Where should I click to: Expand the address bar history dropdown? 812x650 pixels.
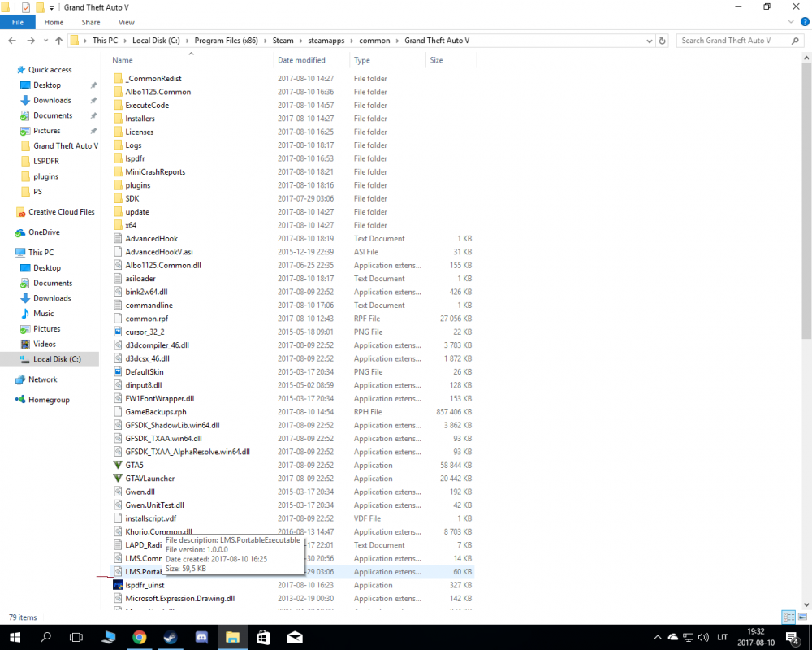650,41
